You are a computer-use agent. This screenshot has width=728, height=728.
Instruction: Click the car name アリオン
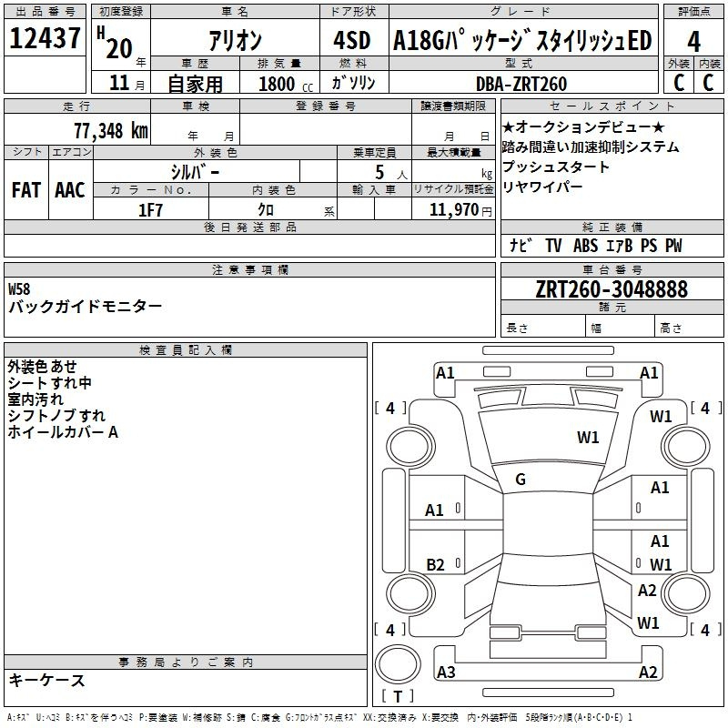click(234, 41)
